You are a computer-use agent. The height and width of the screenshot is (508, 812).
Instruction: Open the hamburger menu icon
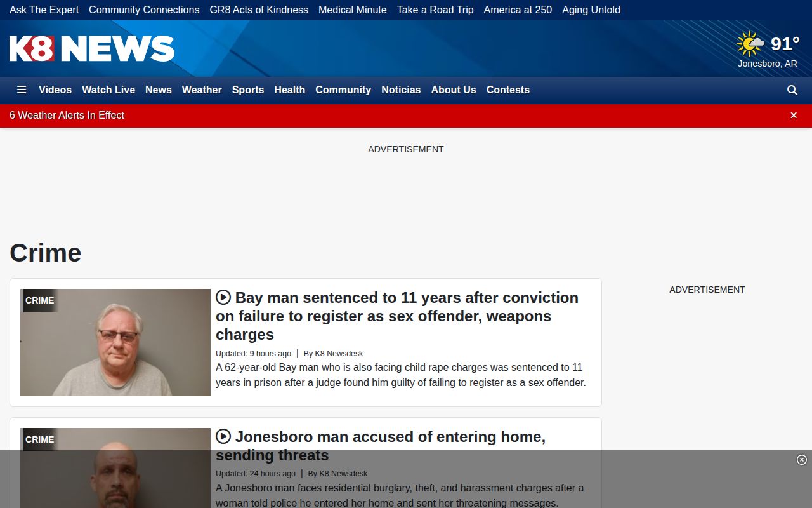22,90
